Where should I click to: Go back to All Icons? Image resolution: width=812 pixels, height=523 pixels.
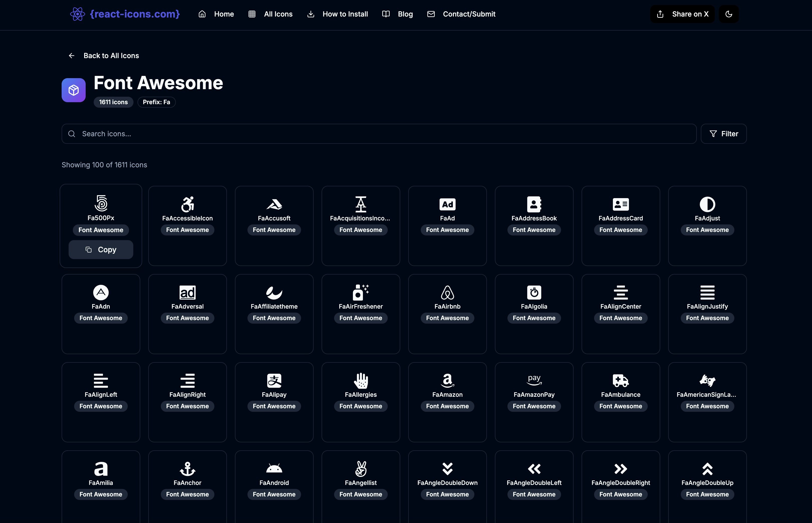coord(104,55)
